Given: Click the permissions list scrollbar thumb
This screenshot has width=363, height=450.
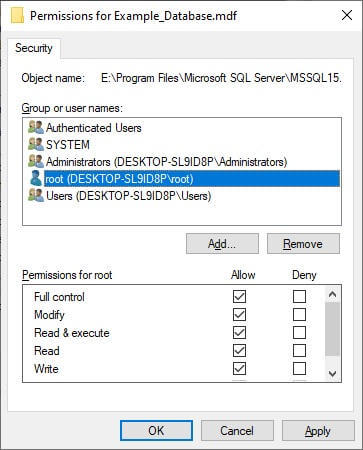Looking at the screenshot, I should pos(332,329).
